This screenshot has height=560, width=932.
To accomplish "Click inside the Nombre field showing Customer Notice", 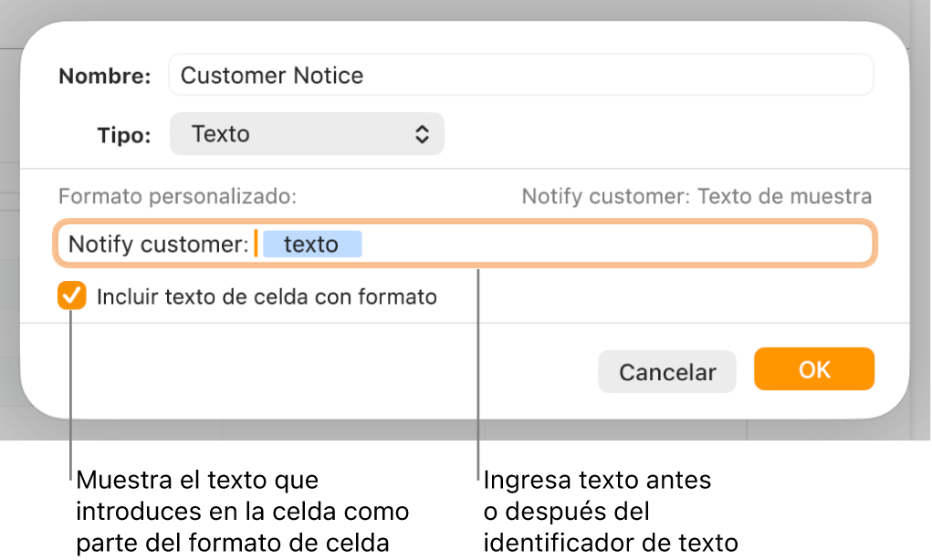I will (x=520, y=76).
